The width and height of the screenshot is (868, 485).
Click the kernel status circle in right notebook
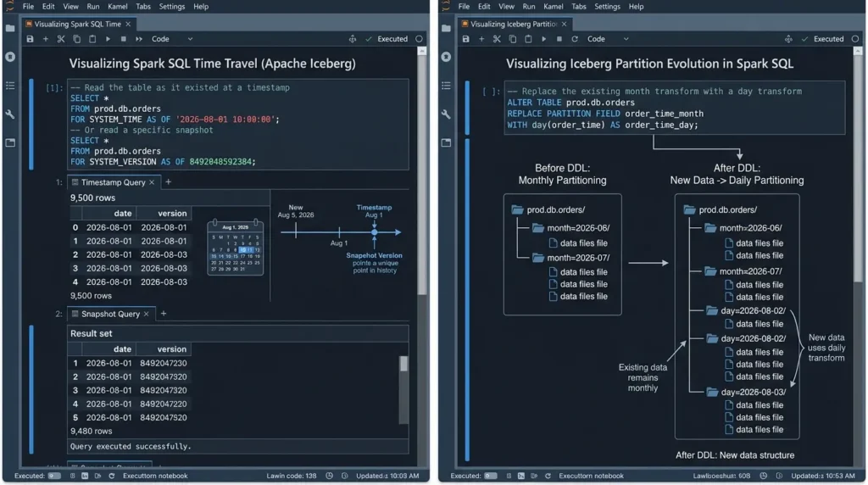pos(855,39)
